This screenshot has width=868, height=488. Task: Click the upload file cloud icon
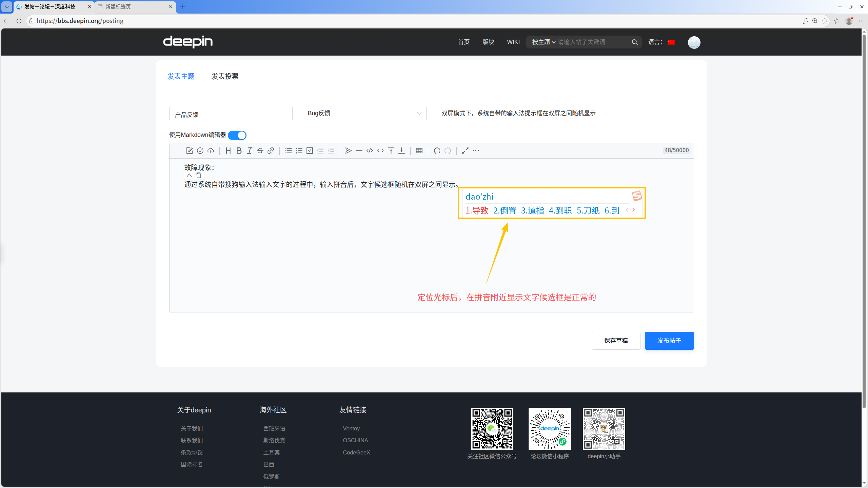point(211,150)
